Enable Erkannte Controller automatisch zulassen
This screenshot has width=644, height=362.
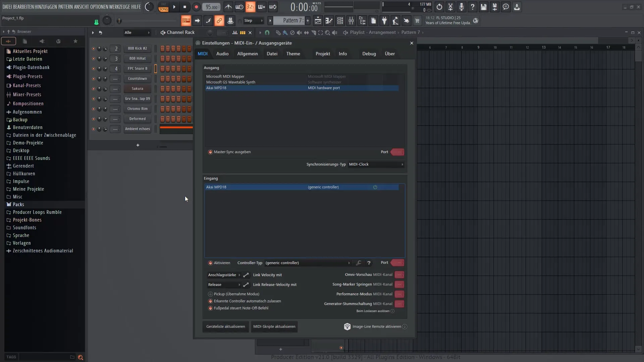click(x=211, y=301)
